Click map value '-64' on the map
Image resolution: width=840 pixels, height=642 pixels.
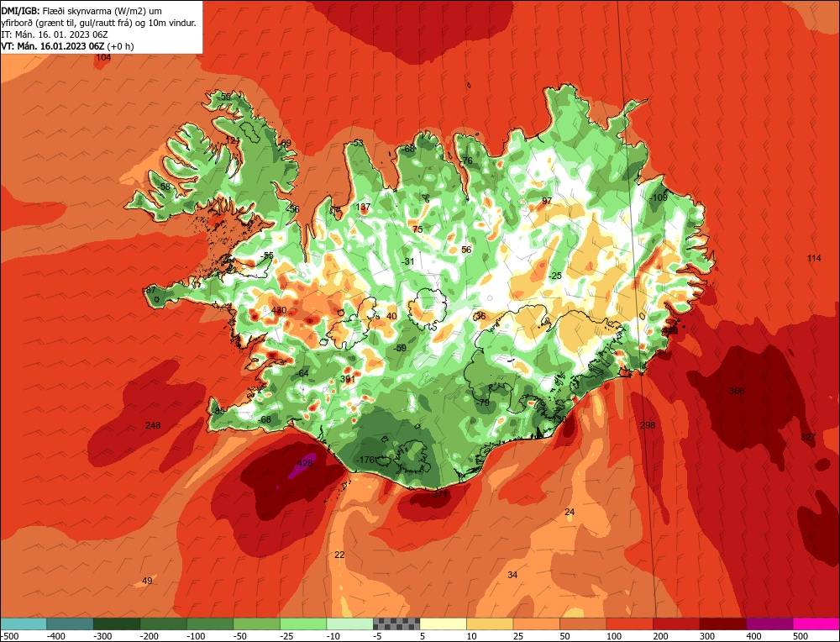coord(302,373)
